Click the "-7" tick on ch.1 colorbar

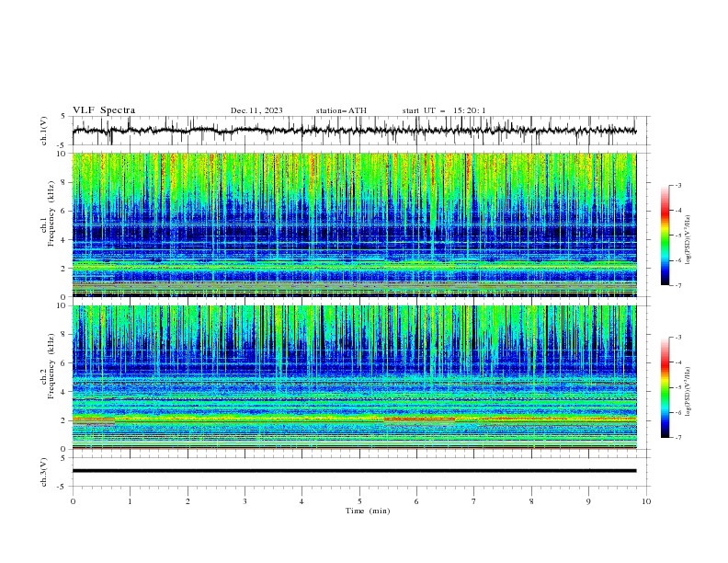(677, 285)
